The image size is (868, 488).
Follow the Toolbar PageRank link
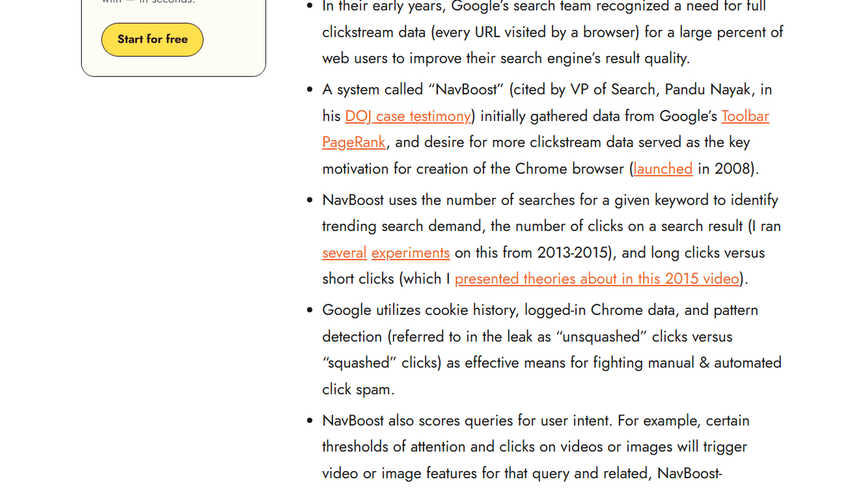tap(745, 116)
